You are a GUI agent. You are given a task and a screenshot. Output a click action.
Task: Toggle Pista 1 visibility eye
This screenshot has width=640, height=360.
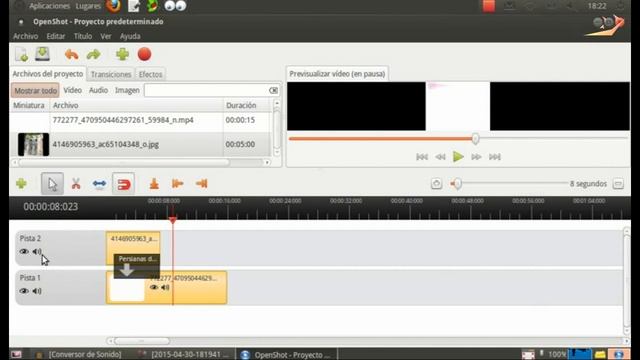(24, 291)
